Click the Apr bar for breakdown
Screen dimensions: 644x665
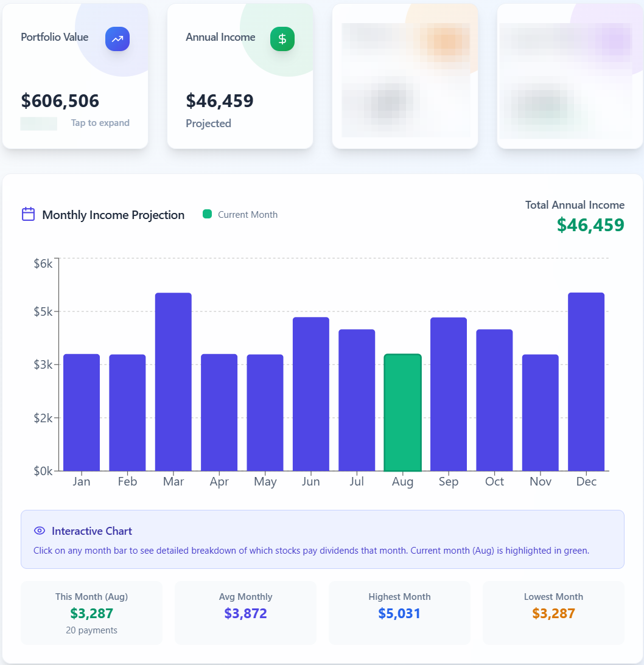point(219,413)
